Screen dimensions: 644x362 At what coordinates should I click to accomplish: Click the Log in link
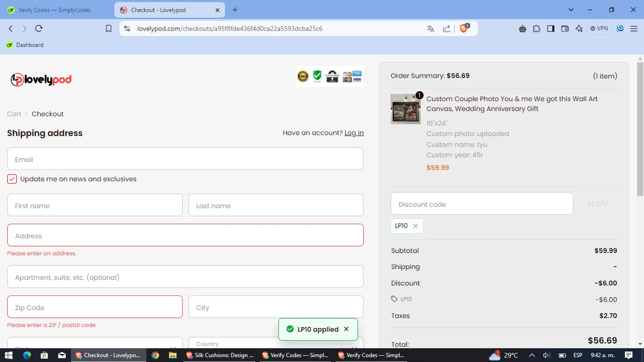point(354,133)
